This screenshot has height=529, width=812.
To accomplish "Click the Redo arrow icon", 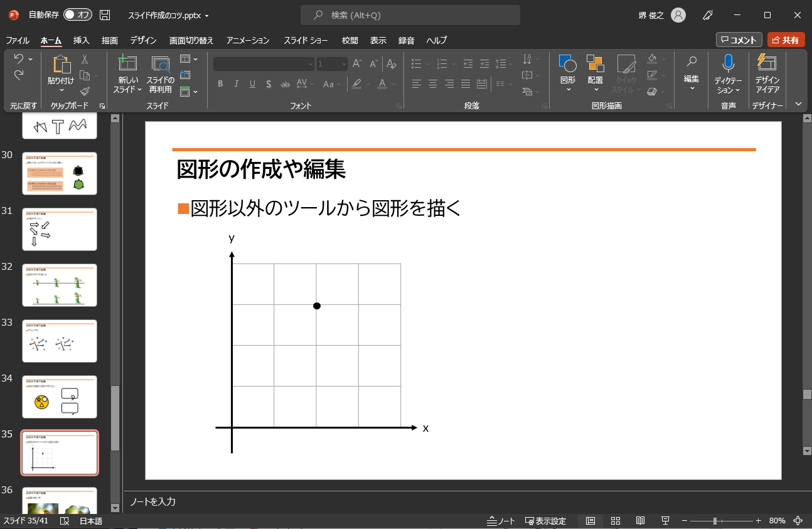I will click(x=18, y=75).
